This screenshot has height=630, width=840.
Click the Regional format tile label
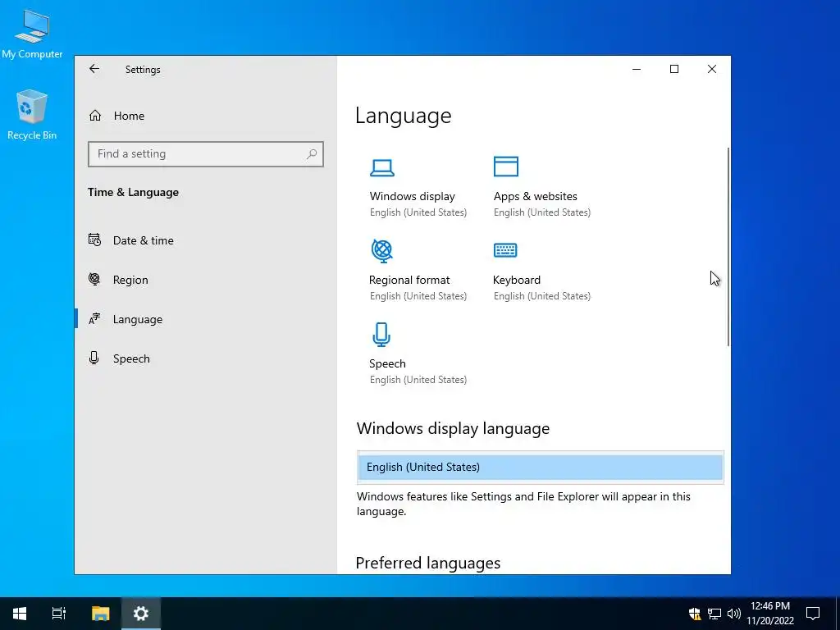[x=409, y=281]
